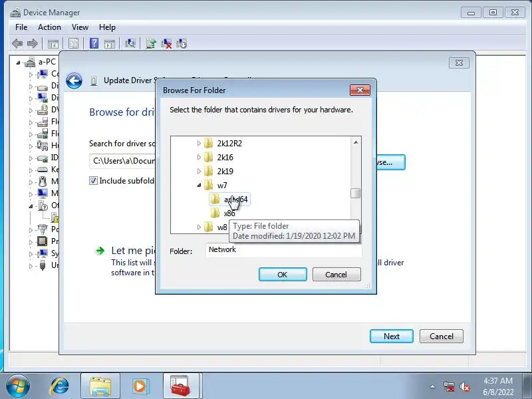Click Cancel in Browse For Folder dialog

click(x=336, y=275)
